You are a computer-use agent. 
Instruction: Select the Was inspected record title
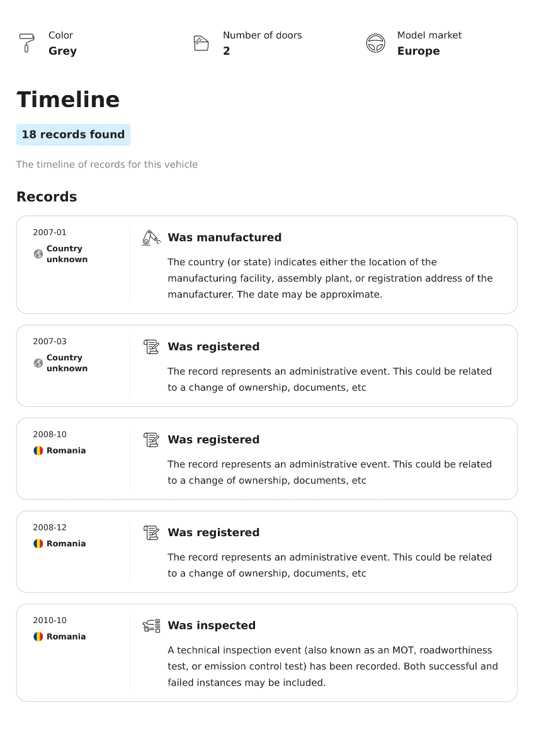pos(212,626)
